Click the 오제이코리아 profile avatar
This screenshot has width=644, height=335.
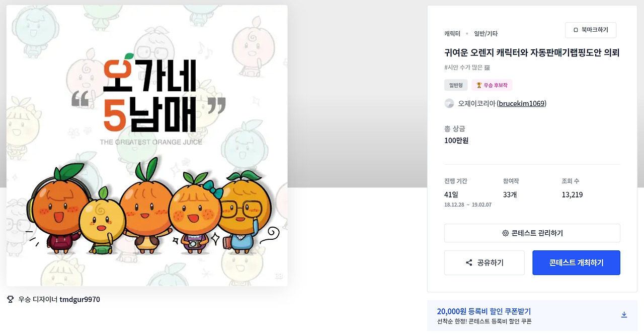coord(449,103)
